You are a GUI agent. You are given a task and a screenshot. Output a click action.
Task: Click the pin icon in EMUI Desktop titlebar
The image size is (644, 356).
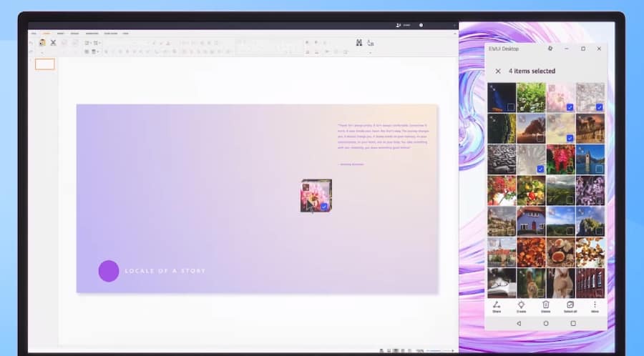[550, 49]
